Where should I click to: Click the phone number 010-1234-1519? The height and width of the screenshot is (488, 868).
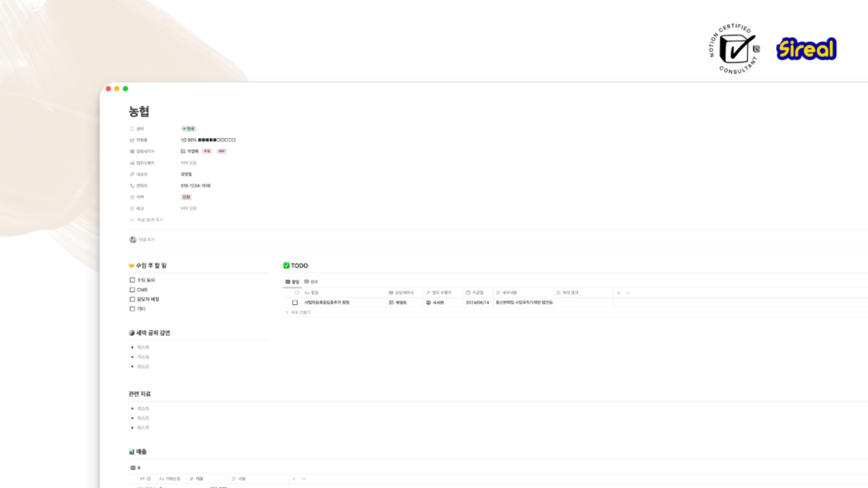click(195, 186)
